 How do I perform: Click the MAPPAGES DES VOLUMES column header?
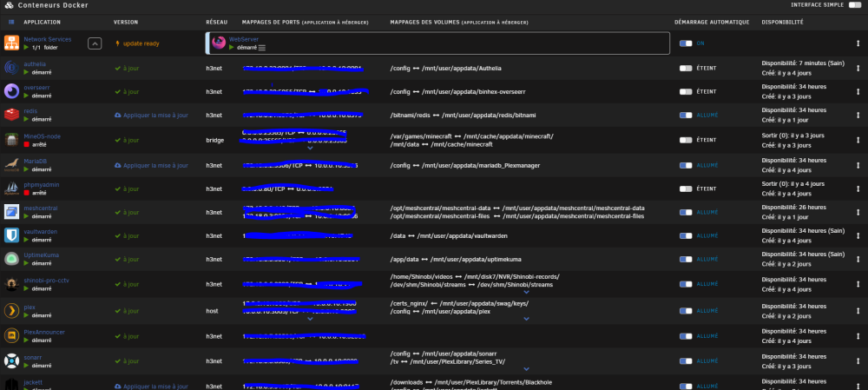[x=459, y=23]
